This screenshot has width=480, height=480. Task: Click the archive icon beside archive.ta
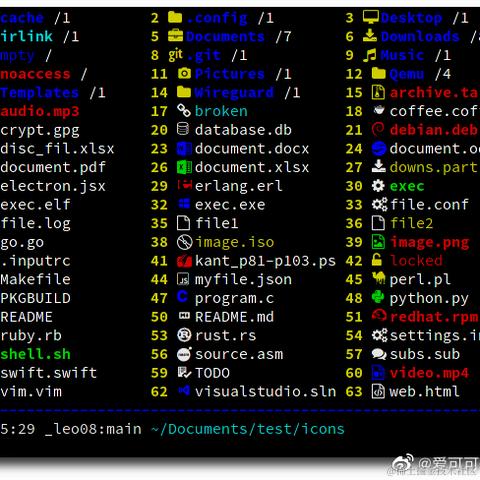[x=378, y=92]
